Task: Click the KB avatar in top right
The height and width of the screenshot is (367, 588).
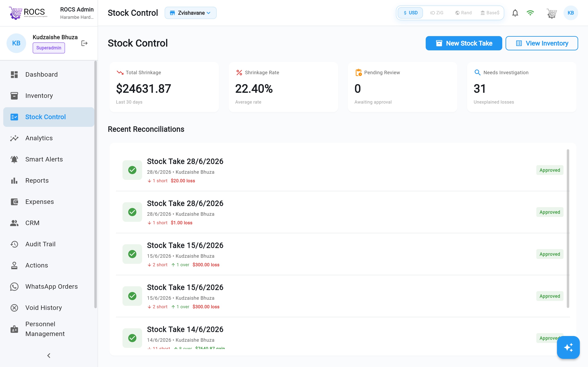Action: pos(570,13)
